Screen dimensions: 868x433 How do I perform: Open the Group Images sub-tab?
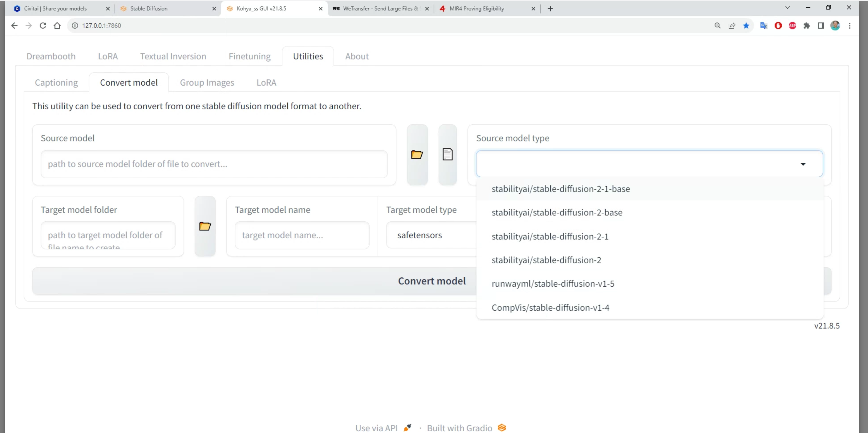click(x=207, y=83)
